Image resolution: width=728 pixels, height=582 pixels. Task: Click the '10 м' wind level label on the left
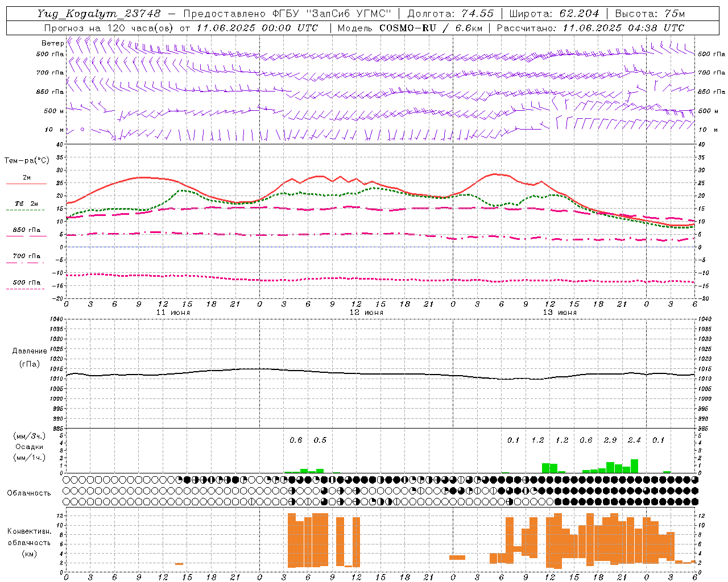[x=55, y=130]
